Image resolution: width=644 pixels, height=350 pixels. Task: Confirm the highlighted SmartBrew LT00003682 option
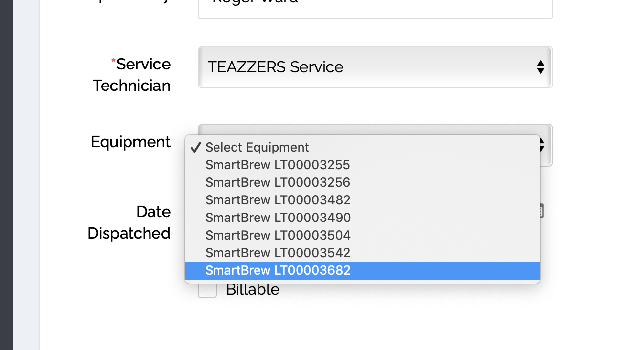point(278,270)
